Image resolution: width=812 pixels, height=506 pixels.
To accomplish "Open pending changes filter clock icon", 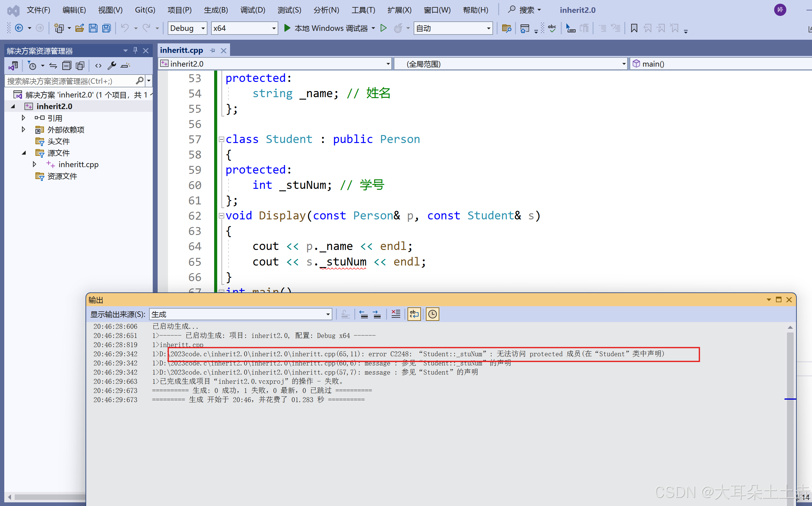I will 32,66.
